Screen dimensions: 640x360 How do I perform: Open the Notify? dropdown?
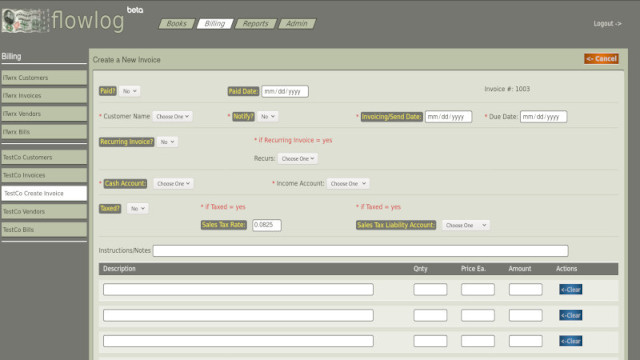[268, 116]
